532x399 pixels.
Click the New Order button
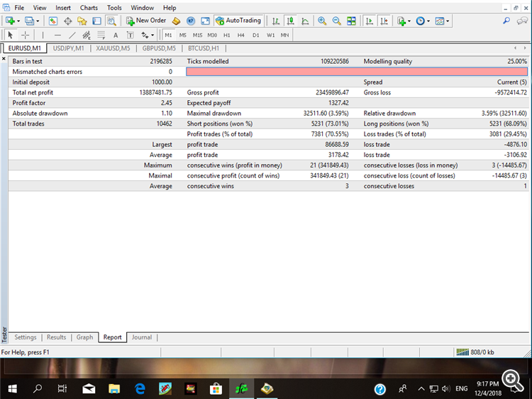[x=146, y=21]
